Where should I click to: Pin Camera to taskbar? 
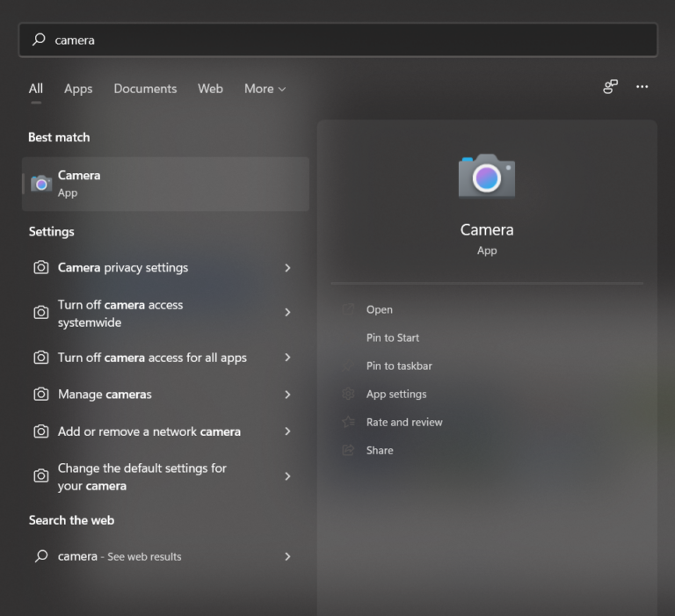coord(399,366)
